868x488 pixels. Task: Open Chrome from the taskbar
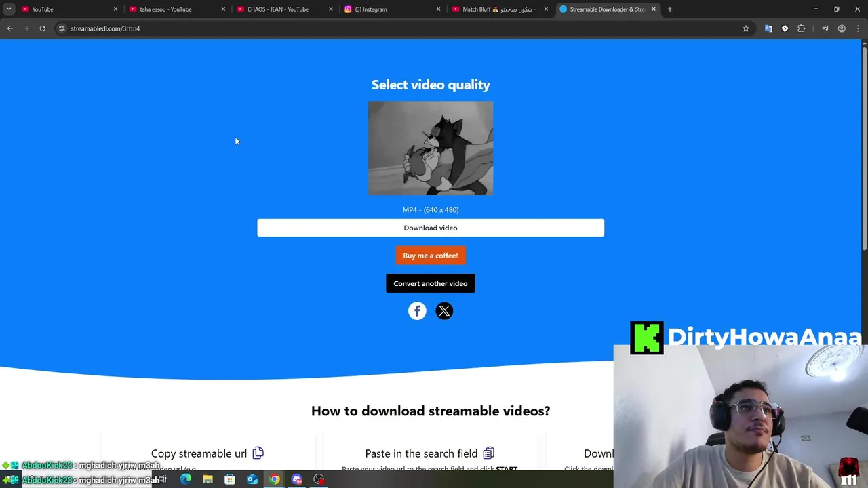(274, 479)
